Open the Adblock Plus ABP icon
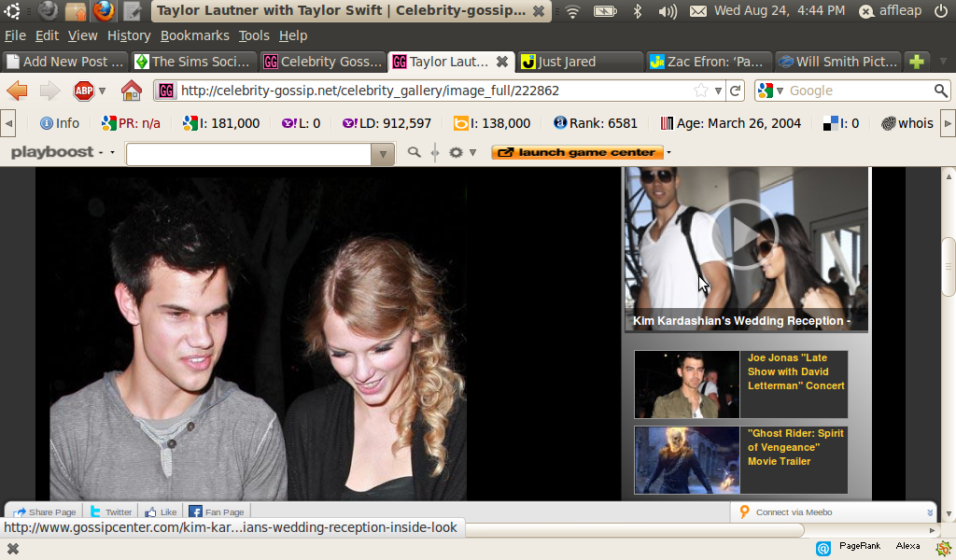Image resolution: width=956 pixels, height=560 pixels. pos(84,91)
